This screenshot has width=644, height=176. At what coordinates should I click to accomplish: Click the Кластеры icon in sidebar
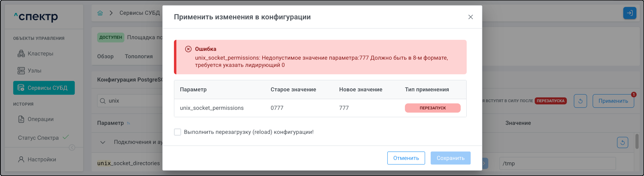(x=21, y=54)
